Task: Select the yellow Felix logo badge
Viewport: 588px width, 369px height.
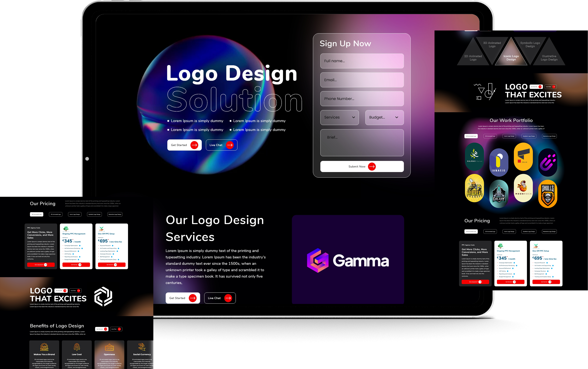Action: tap(523, 157)
